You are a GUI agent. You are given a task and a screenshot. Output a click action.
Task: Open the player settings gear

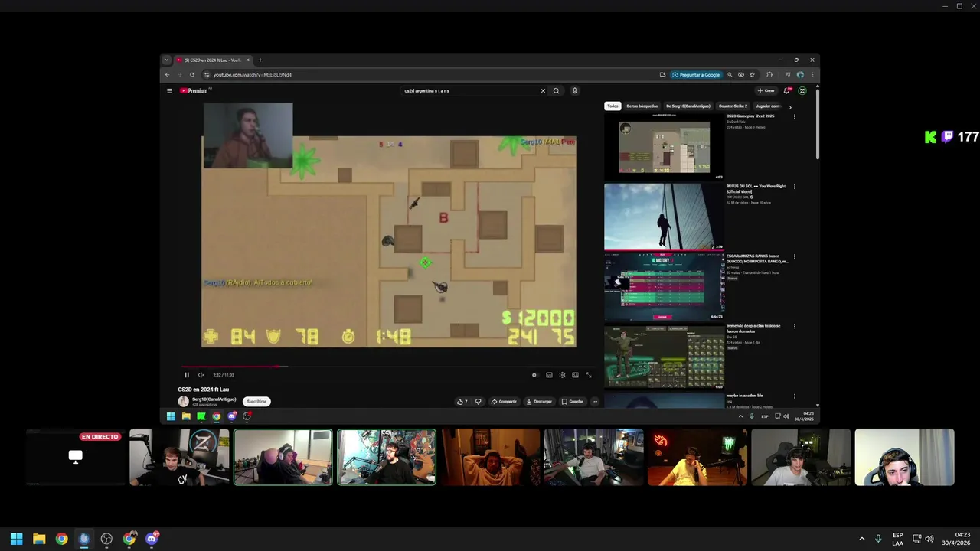coord(562,375)
